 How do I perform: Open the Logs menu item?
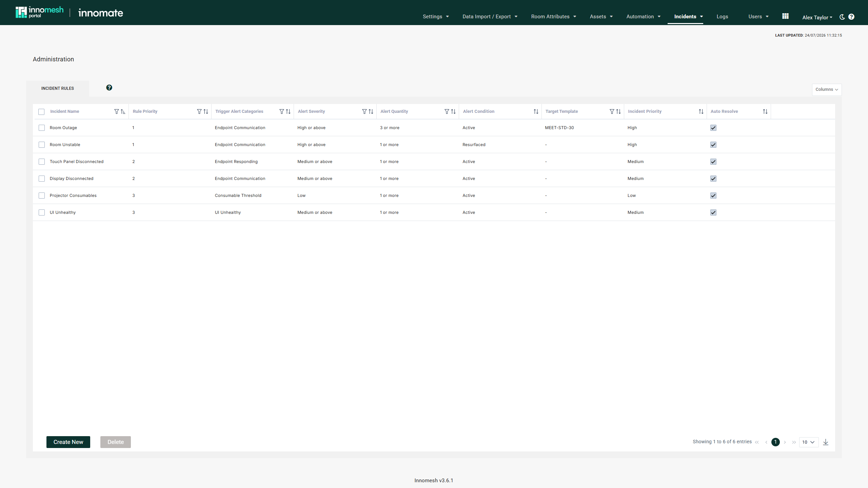point(722,17)
